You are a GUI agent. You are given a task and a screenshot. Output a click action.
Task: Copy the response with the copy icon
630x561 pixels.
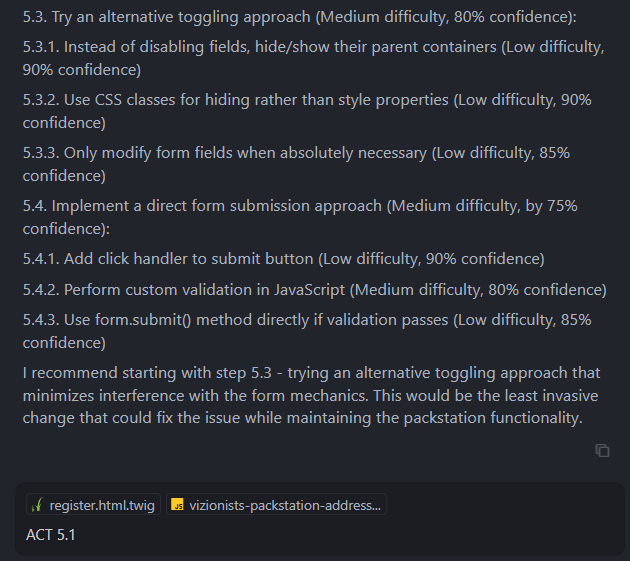click(x=602, y=450)
